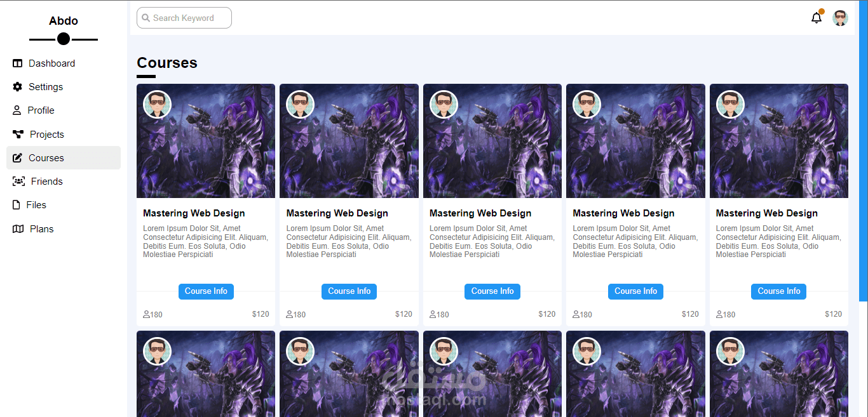
Task: Click the students icon beside 180 on the fourth top-row card
Action: click(x=576, y=314)
